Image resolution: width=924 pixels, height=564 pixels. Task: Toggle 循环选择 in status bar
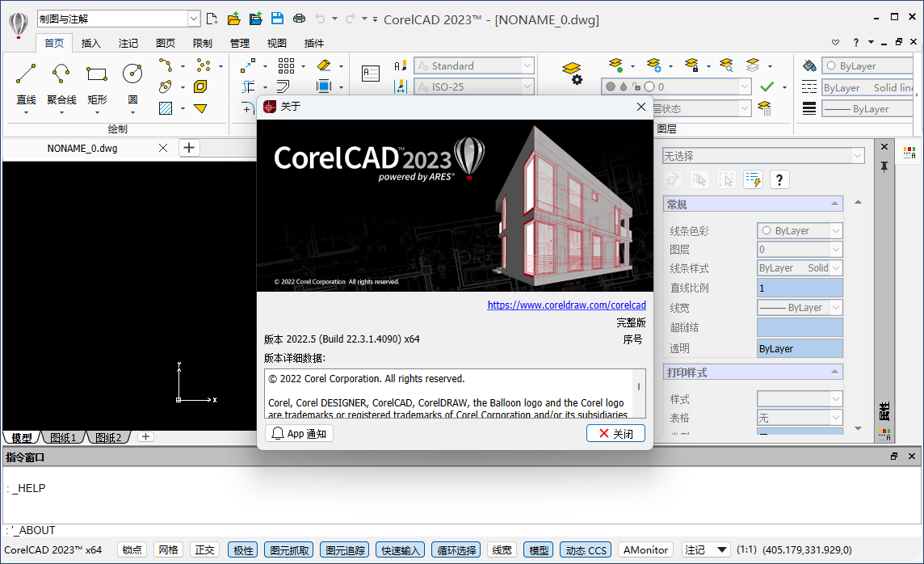tap(456, 549)
